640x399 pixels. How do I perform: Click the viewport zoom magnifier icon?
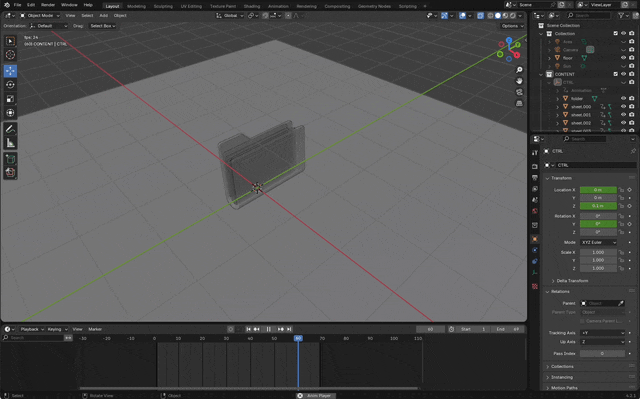coord(519,70)
